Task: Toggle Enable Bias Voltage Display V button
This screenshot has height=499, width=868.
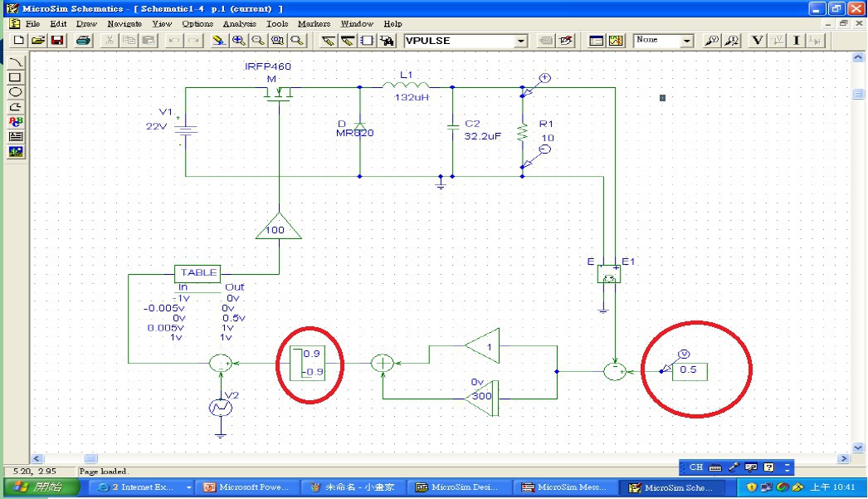Action: pos(757,41)
